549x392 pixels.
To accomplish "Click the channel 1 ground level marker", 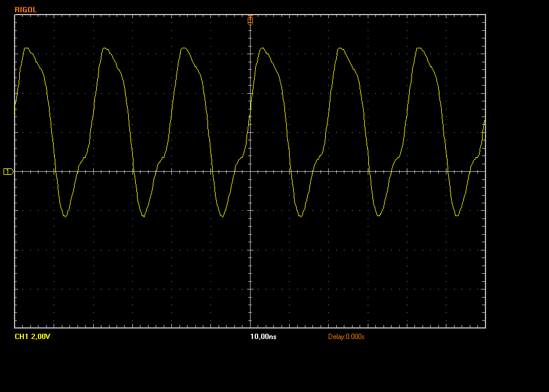I will click(x=8, y=171).
